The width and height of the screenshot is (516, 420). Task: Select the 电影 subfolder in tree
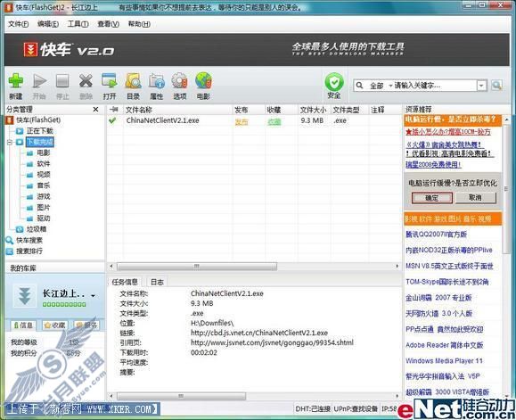[x=43, y=152]
